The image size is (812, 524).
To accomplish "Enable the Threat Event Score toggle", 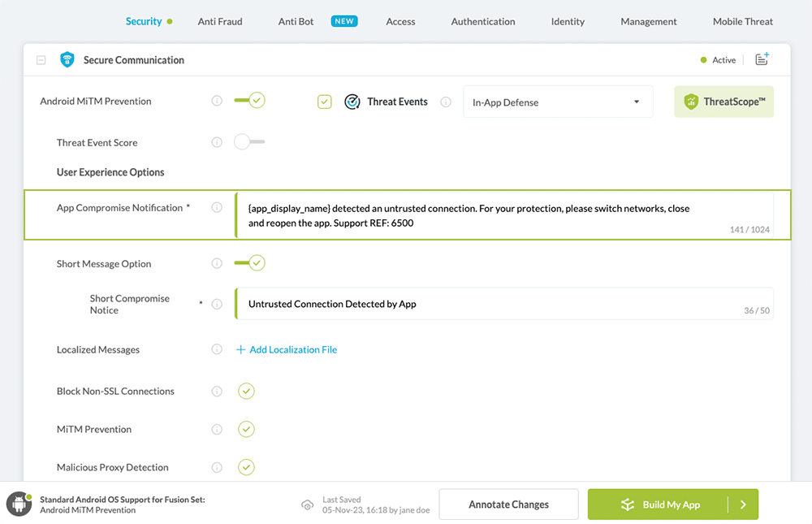I will pos(249,142).
